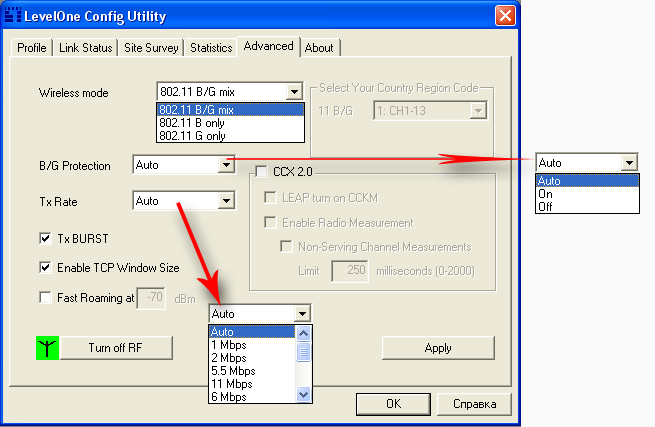Image resolution: width=655 pixels, height=427 pixels.
Task: Tick Enable Radio Measurement checkbox
Action: click(270, 223)
